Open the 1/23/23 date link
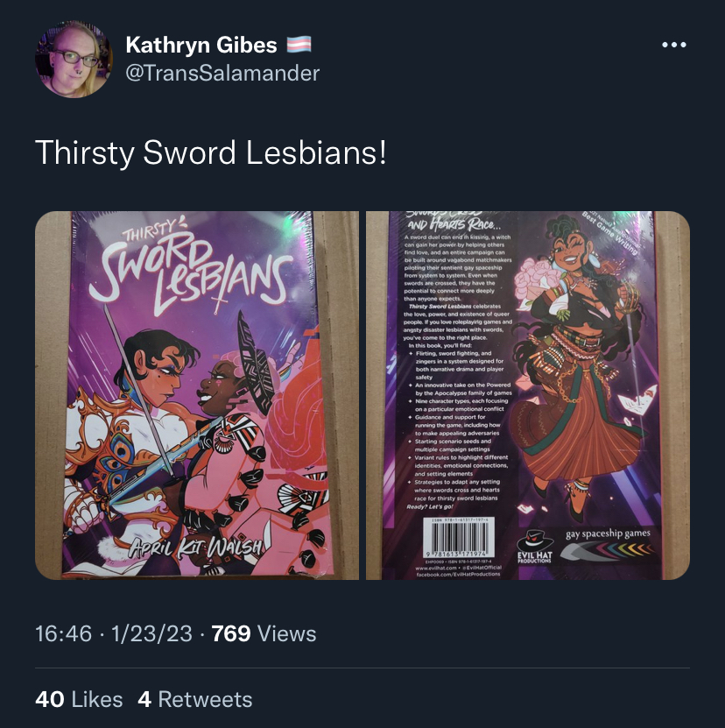This screenshot has height=728, width=725. (151, 633)
